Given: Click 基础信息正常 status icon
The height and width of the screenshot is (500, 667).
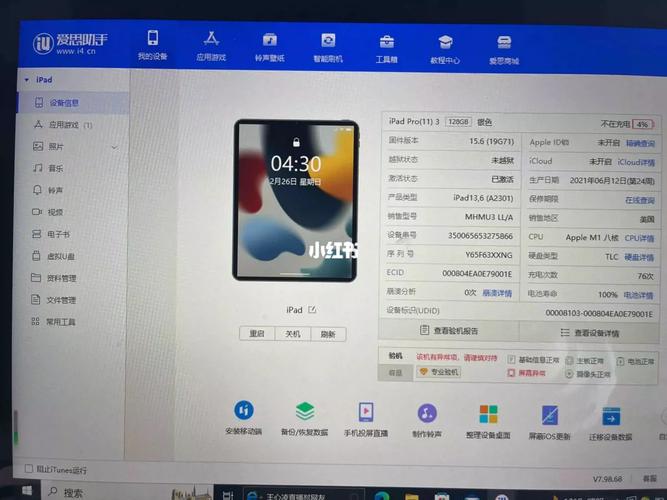Looking at the screenshot, I should point(512,360).
